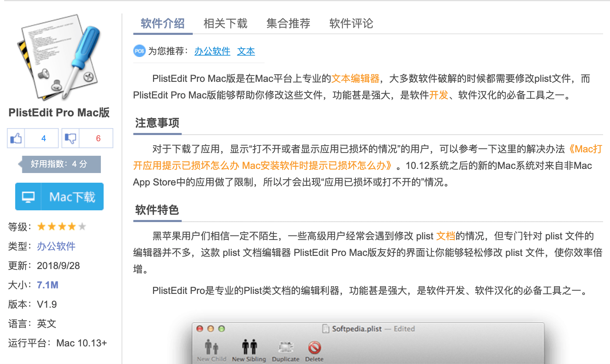Open the 相关下载 tab

point(226,23)
